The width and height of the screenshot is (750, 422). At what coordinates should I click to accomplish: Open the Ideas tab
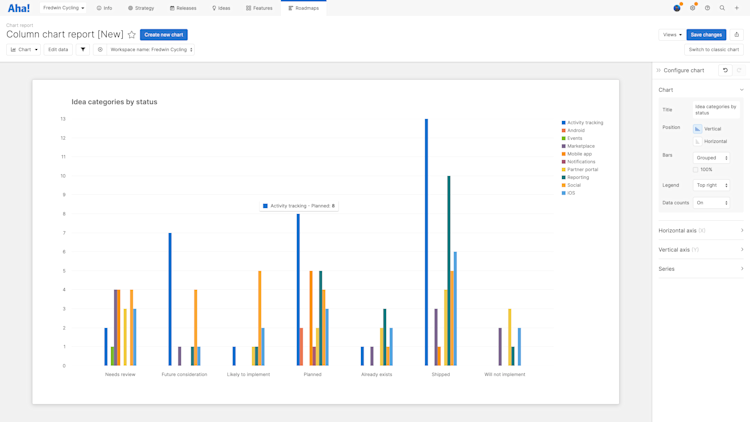point(221,8)
